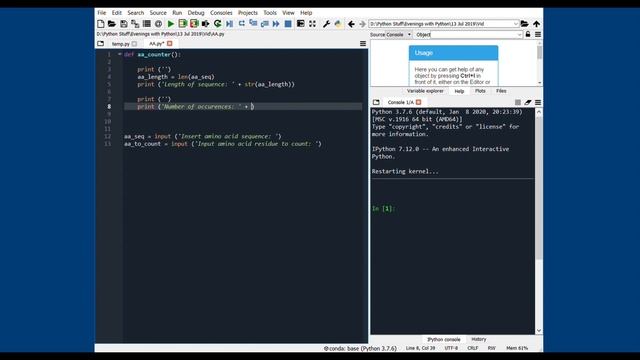Switch to the Files tab
This screenshot has height=360, width=640.
[501, 91]
